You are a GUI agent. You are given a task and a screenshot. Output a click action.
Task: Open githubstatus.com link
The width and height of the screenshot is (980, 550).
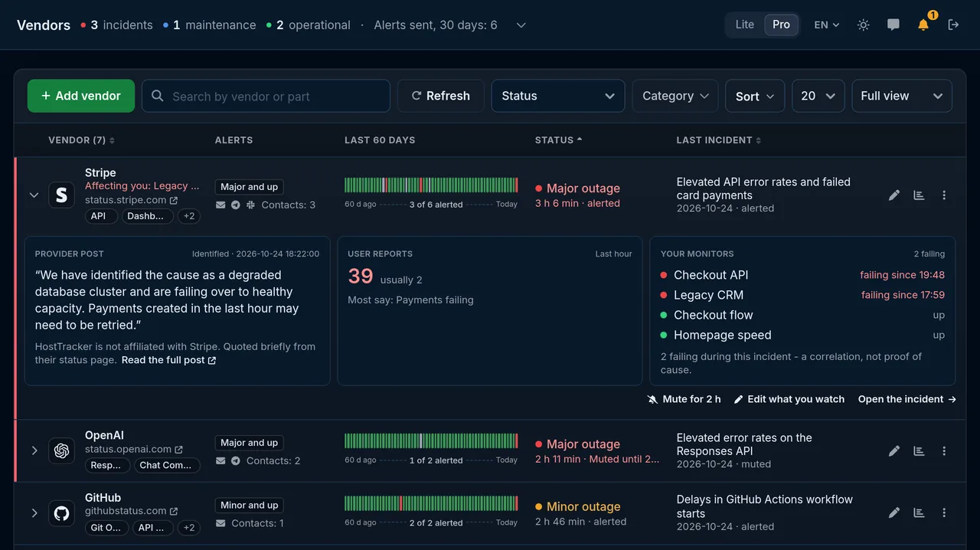[131, 511]
